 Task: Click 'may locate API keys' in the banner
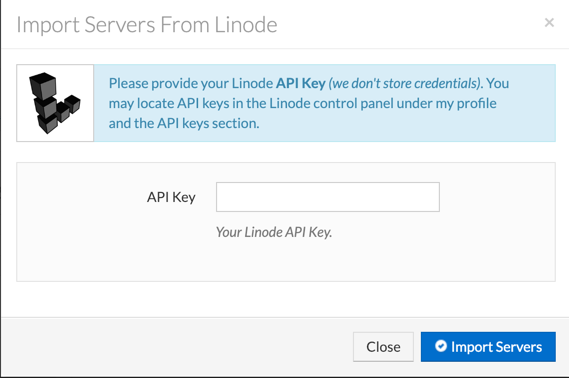(x=169, y=103)
